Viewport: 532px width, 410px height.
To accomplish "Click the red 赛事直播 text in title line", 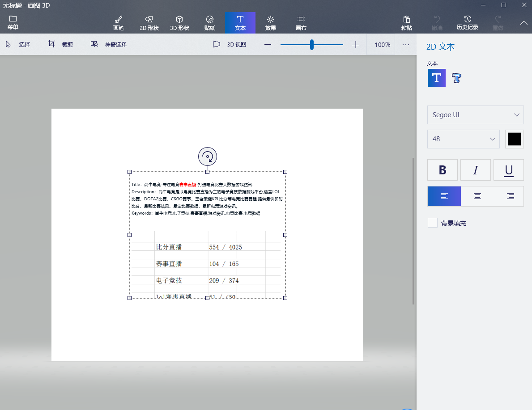I will [x=187, y=185].
